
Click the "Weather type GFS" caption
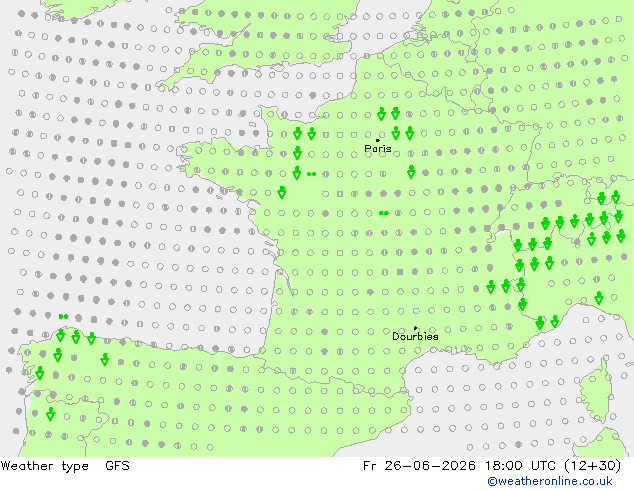pyautogui.click(x=65, y=466)
